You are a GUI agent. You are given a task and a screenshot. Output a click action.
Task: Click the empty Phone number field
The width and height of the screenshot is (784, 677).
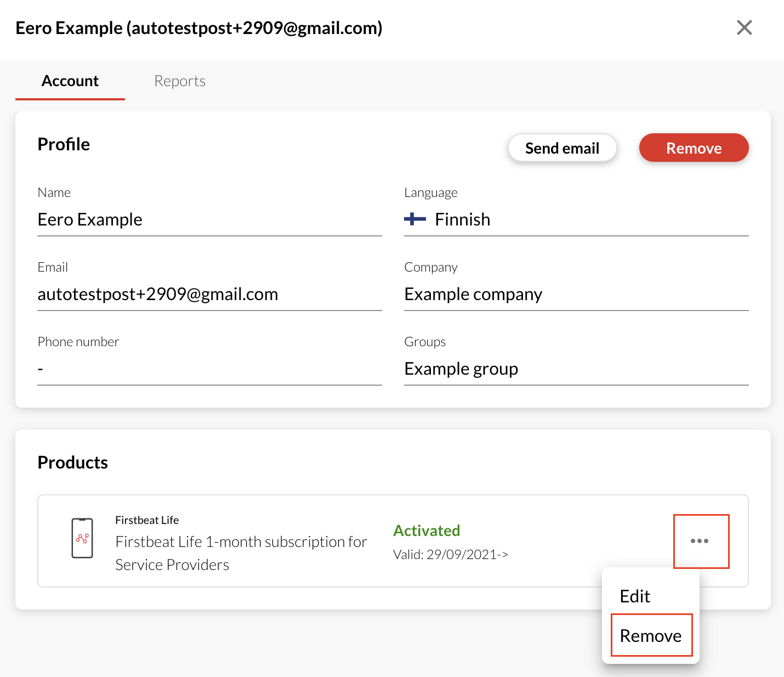click(208, 369)
